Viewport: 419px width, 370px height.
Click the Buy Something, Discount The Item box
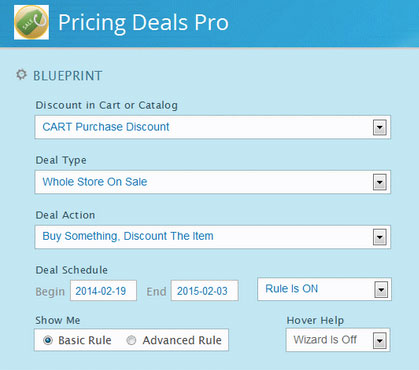click(x=213, y=237)
